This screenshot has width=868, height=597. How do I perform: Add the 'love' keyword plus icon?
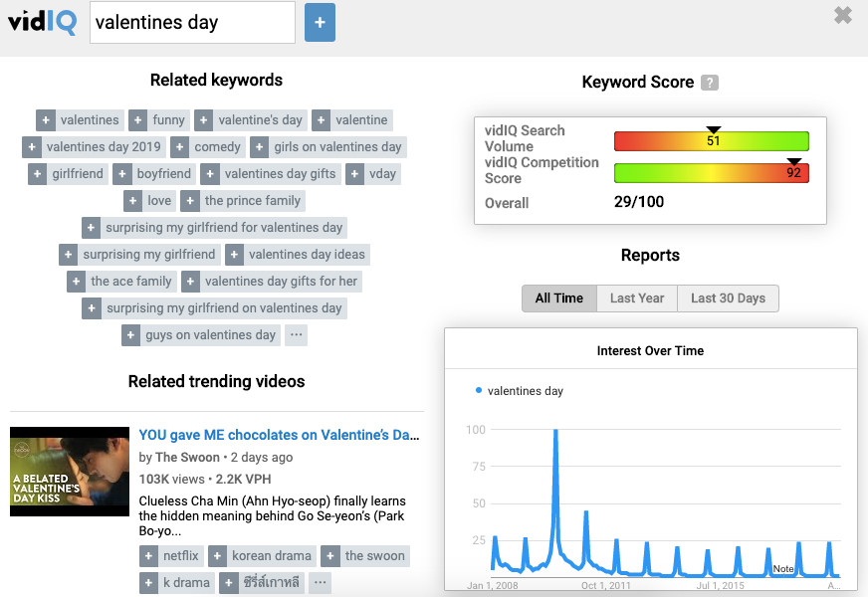click(132, 201)
